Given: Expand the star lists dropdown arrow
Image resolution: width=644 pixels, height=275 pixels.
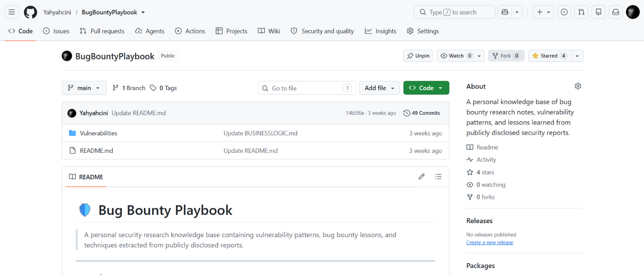Looking at the screenshot, I should pos(577,56).
